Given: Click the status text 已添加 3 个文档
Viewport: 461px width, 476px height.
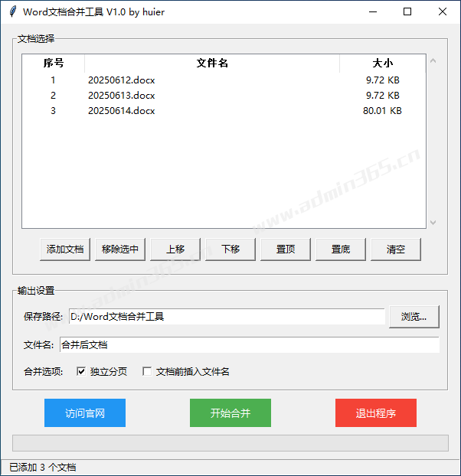Looking at the screenshot, I should 43,467.
